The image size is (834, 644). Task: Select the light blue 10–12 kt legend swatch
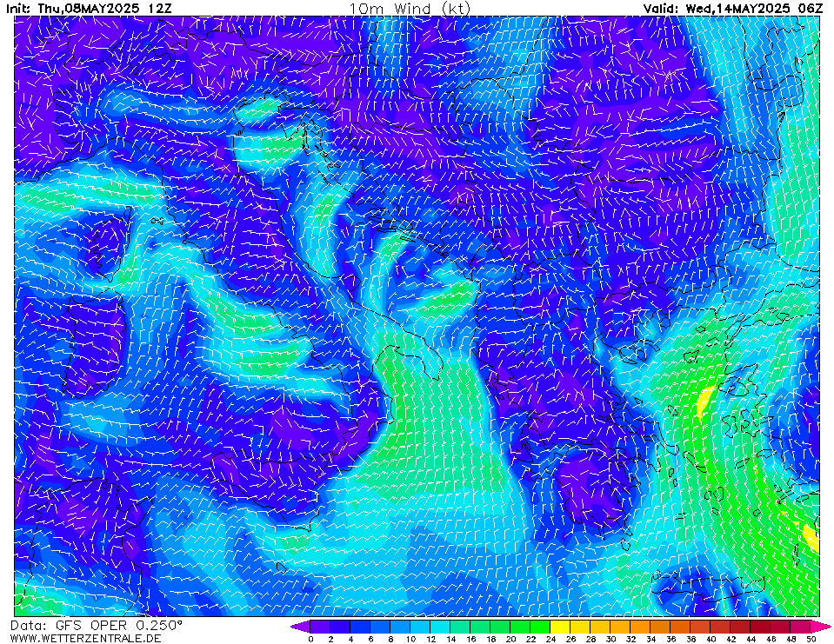(x=420, y=627)
